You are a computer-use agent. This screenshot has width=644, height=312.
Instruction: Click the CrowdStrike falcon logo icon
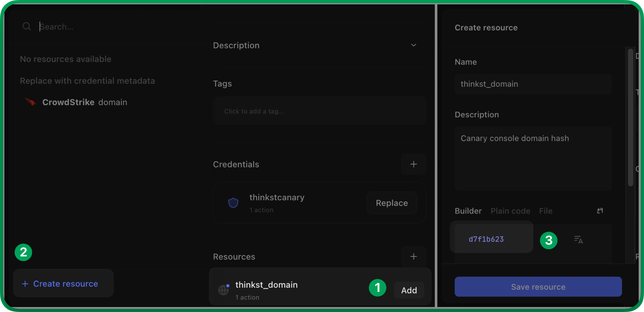click(30, 102)
